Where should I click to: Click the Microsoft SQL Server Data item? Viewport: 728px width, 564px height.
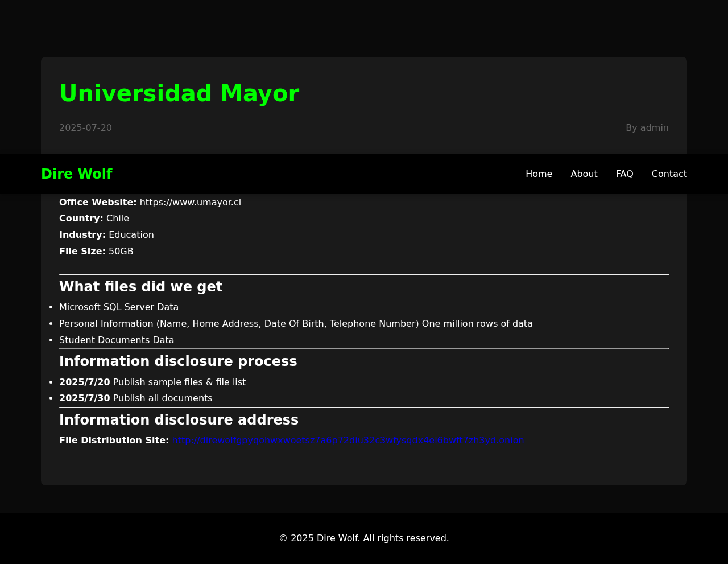tap(119, 307)
